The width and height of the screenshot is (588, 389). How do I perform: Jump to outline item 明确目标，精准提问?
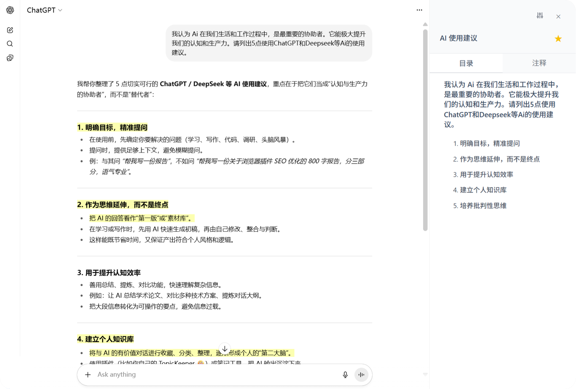(486, 144)
